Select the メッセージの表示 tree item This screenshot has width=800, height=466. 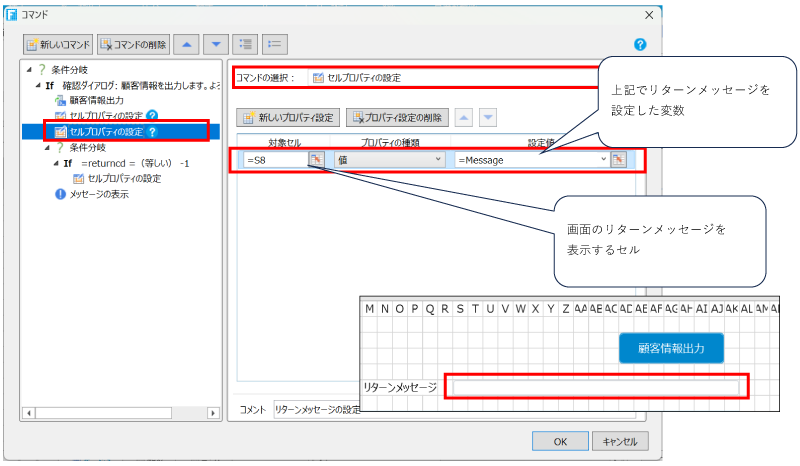tap(99, 194)
